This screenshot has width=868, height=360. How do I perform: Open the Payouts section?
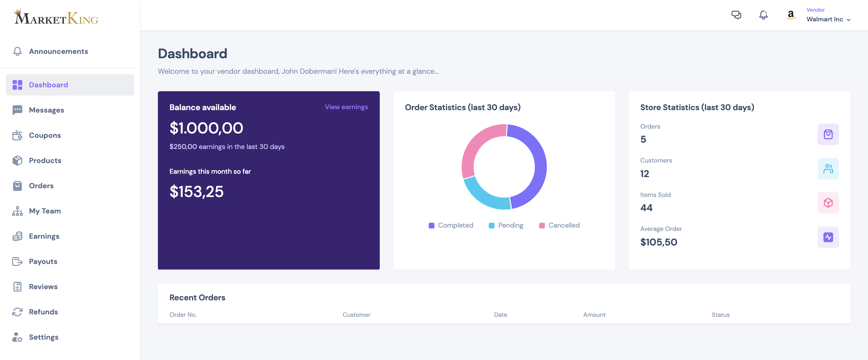point(43,261)
